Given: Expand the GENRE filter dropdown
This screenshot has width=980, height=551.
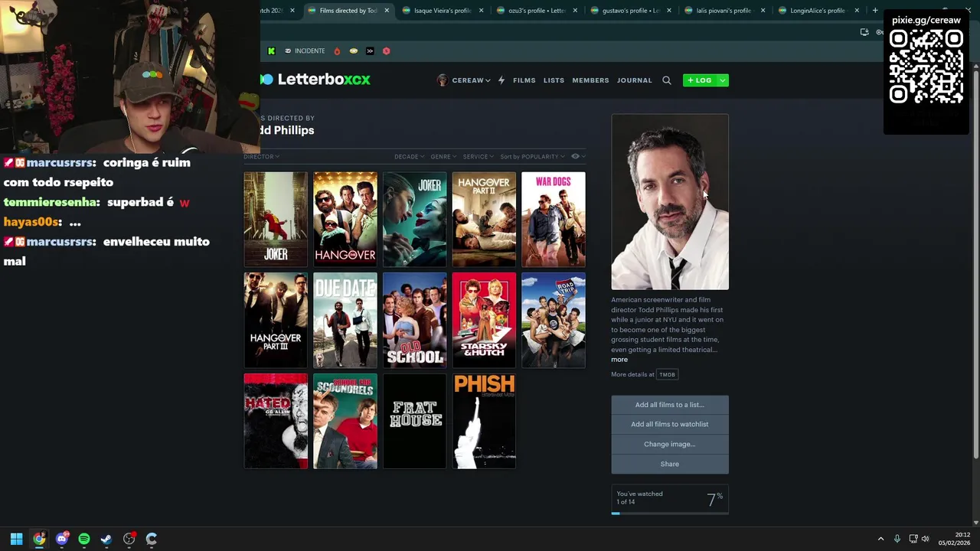Looking at the screenshot, I should click(443, 157).
